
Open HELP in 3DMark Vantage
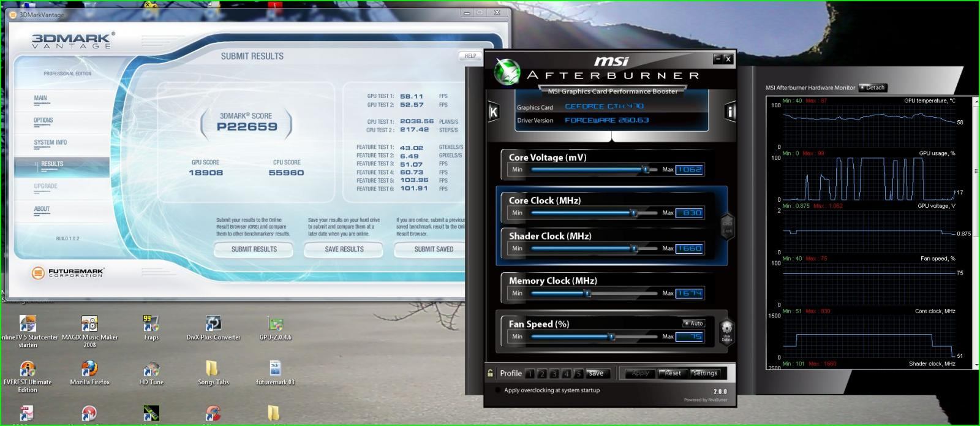pos(470,56)
